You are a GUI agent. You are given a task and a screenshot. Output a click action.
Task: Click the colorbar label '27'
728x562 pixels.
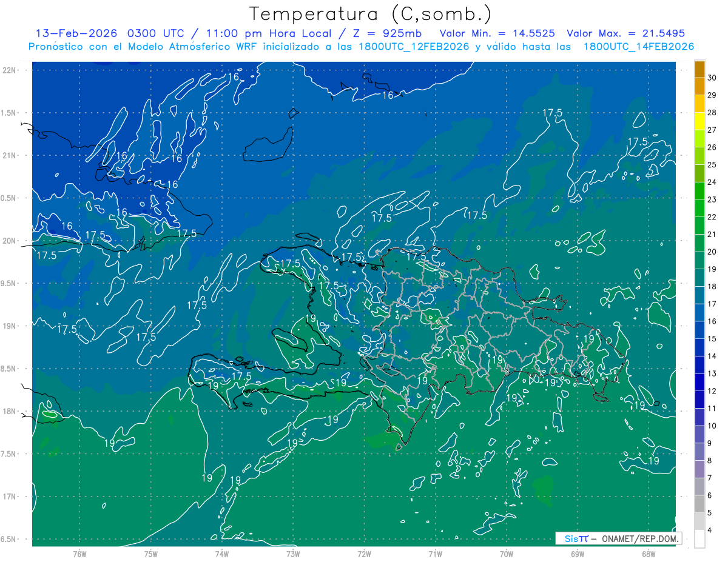(712, 130)
